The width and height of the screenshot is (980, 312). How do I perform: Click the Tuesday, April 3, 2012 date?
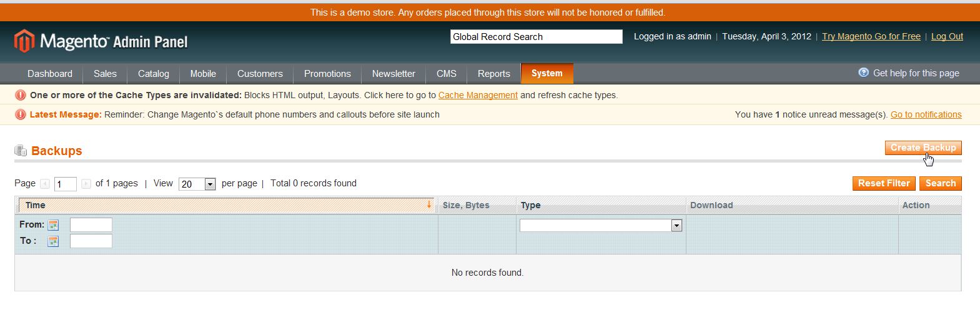(766, 36)
